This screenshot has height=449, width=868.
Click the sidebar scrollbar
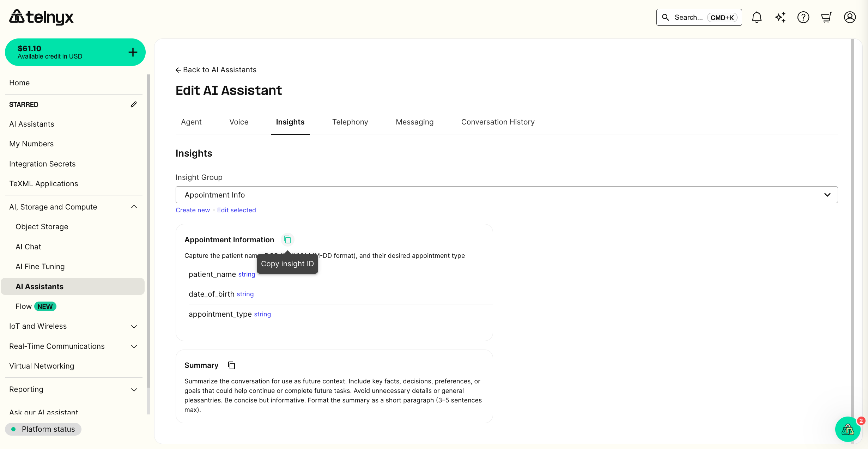click(148, 231)
